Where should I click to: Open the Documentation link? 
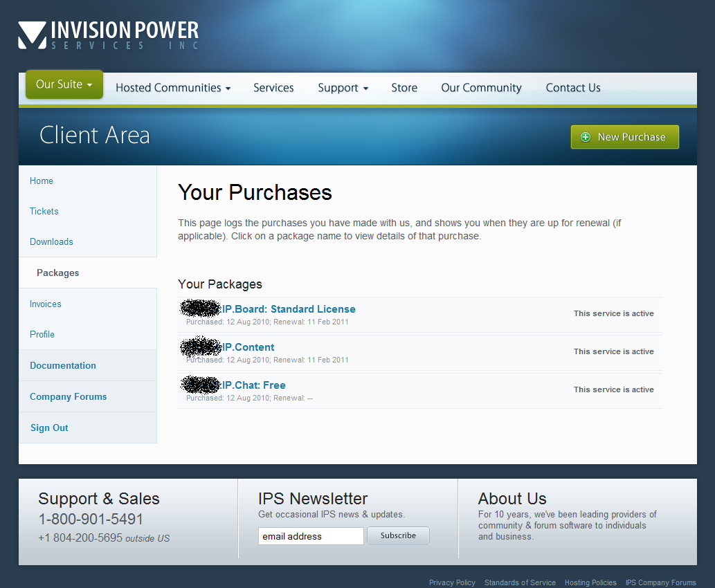[63, 365]
